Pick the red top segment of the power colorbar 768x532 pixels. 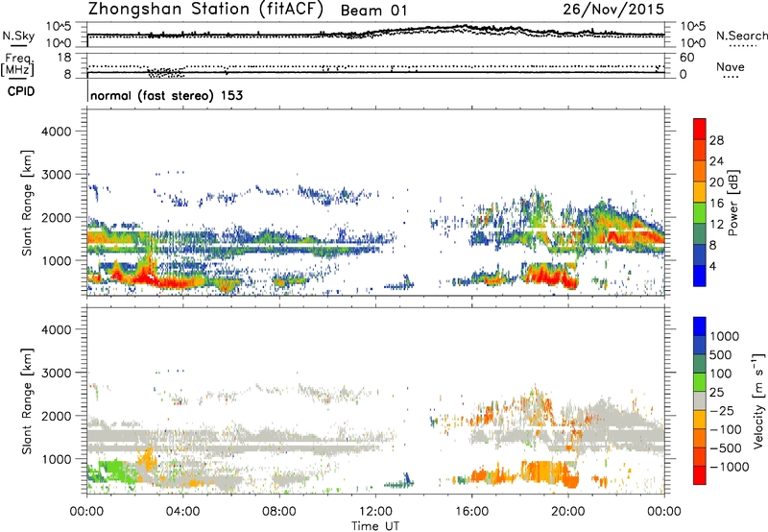click(x=700, y=129)
